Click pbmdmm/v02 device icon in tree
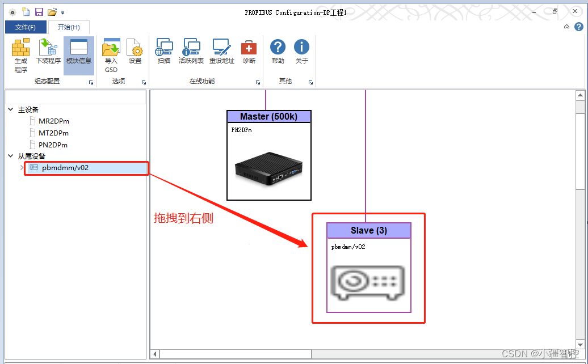 (33, 167)
